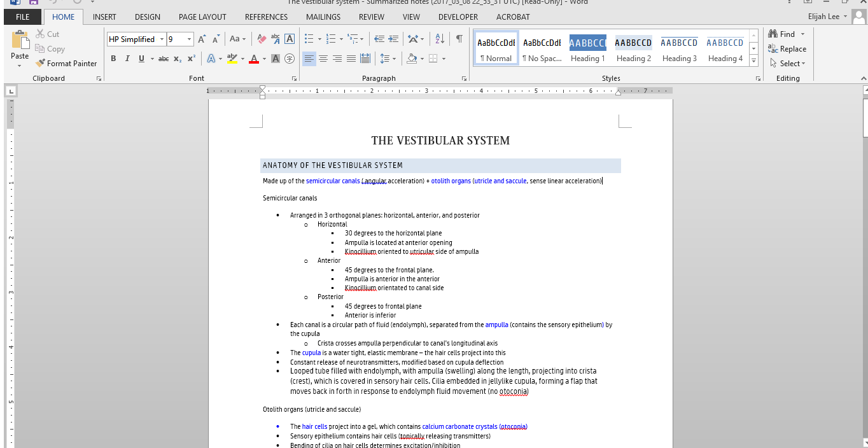Apply Heading 2 style
Viewport: 868px width, 448px height.
[634, 49]
